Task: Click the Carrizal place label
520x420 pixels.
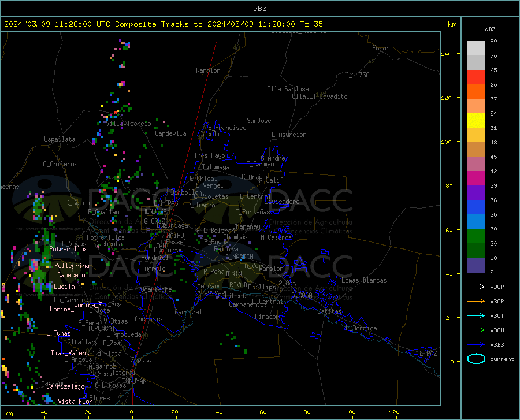Action: (188, 312)
